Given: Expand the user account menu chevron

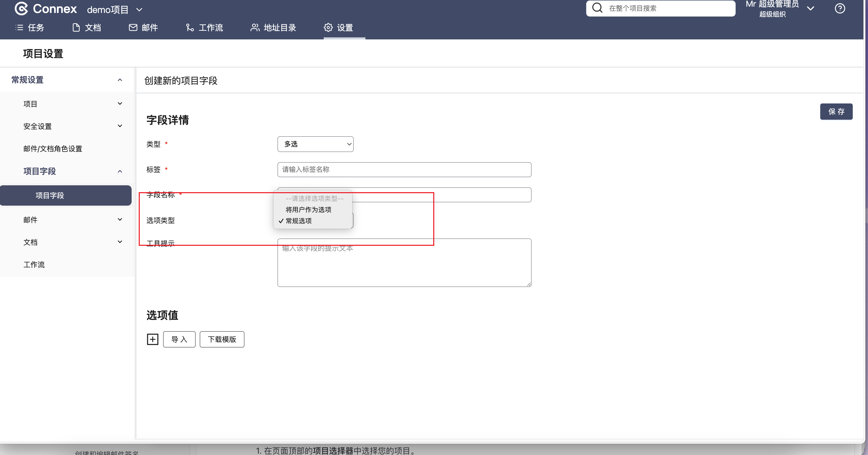Looking at the screenshot, I should pos(811,8).
